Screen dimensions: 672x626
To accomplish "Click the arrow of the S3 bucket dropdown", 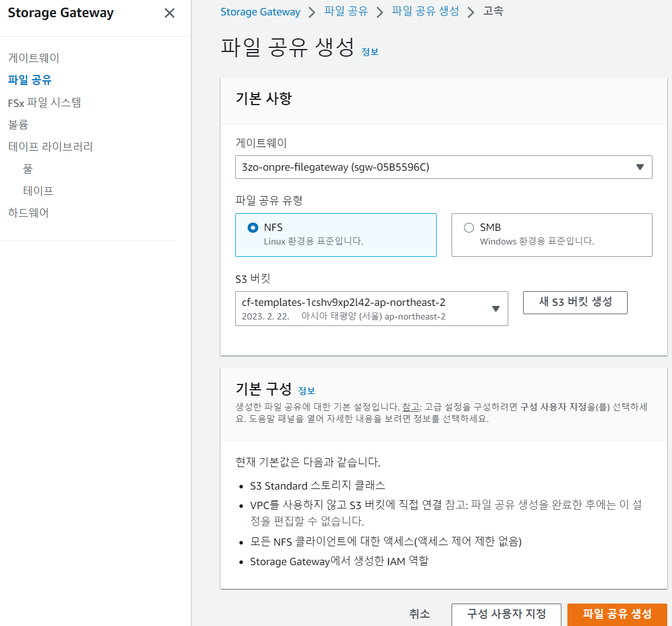I will (x=496, y=309).
